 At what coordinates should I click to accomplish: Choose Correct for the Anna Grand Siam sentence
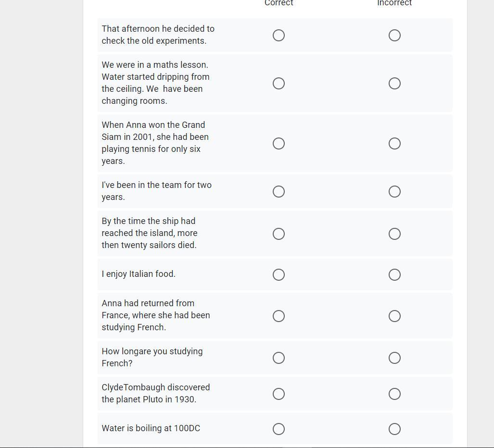[279, 144]
